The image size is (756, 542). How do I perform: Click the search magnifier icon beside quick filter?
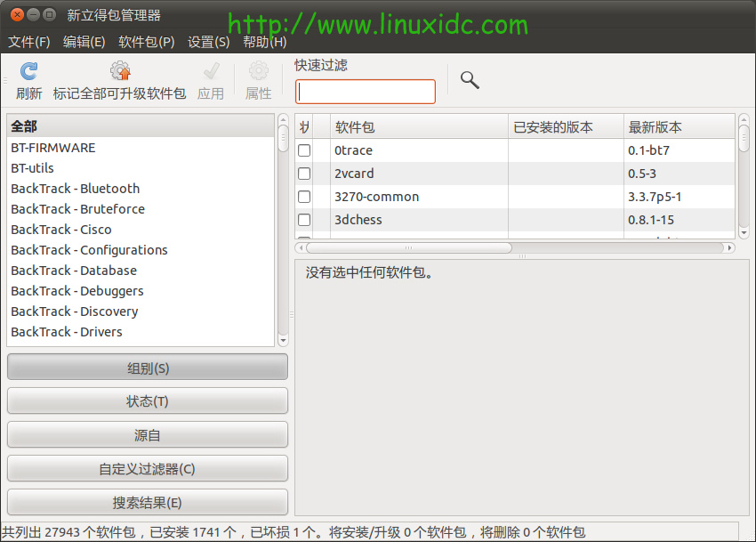(469, 79)
